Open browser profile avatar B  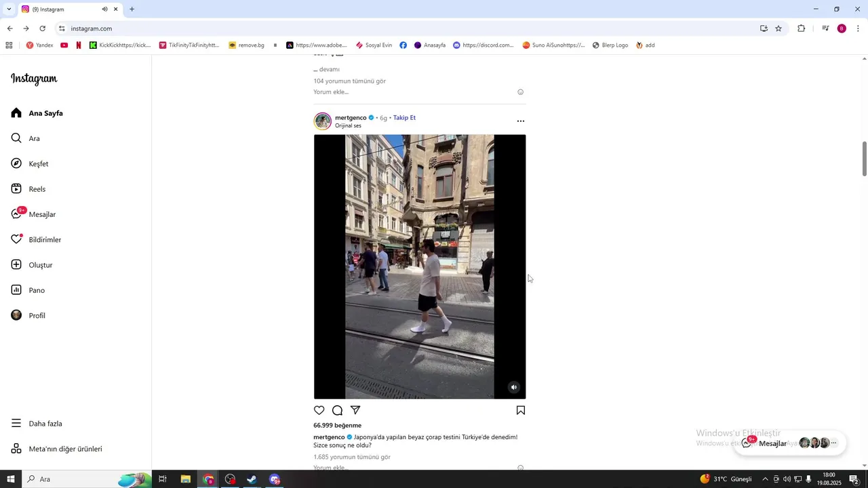pos(842,28)
